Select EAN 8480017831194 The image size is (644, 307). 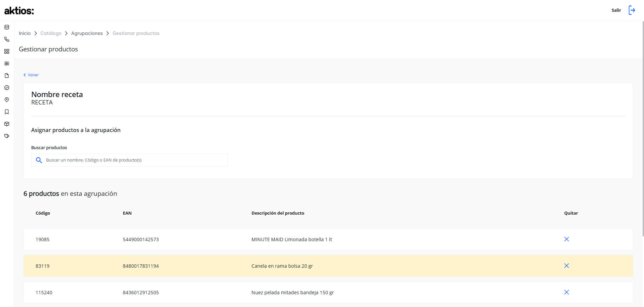(141, 266)
